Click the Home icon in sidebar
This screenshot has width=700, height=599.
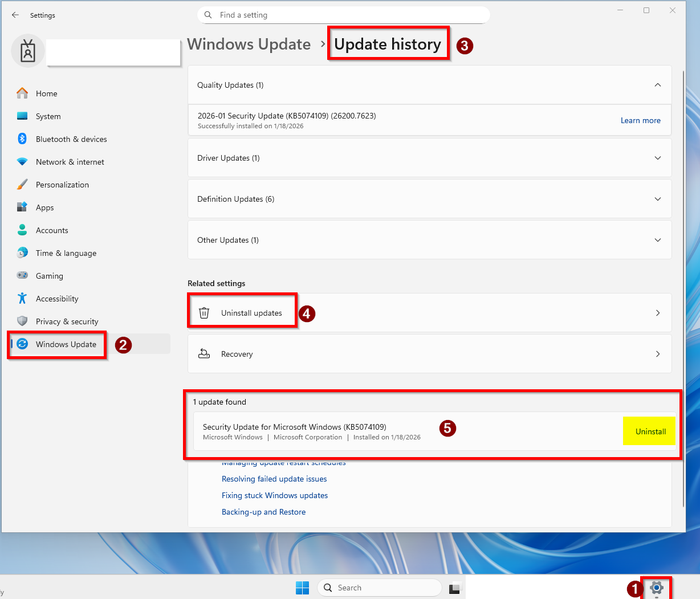point(22,93)
